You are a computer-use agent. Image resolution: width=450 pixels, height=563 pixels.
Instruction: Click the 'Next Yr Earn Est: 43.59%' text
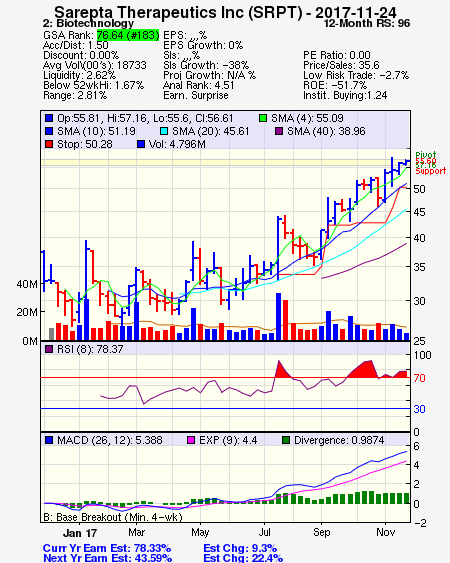tap(107, 558)
